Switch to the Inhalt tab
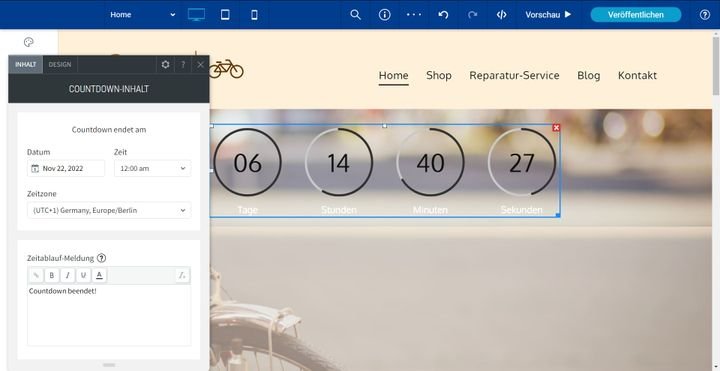Viewport: 720px width, 371px height. [26, 65]
